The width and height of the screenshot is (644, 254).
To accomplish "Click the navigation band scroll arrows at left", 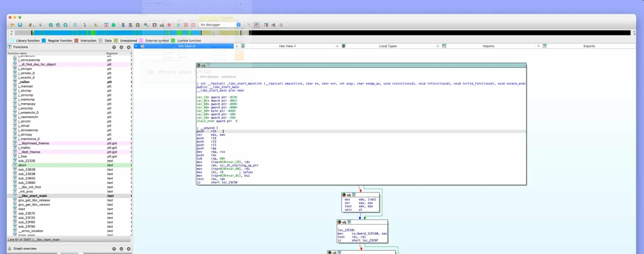I will click(x=11, y=33).
